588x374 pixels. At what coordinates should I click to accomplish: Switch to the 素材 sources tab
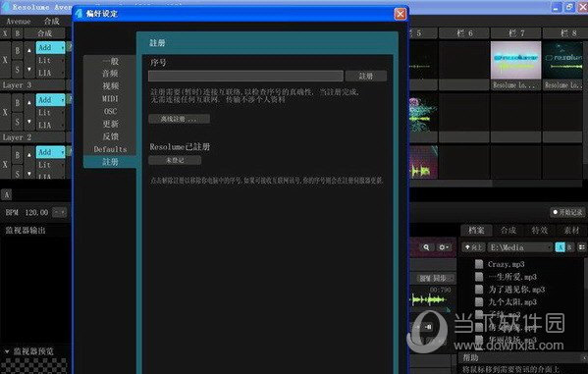point(571,230)
